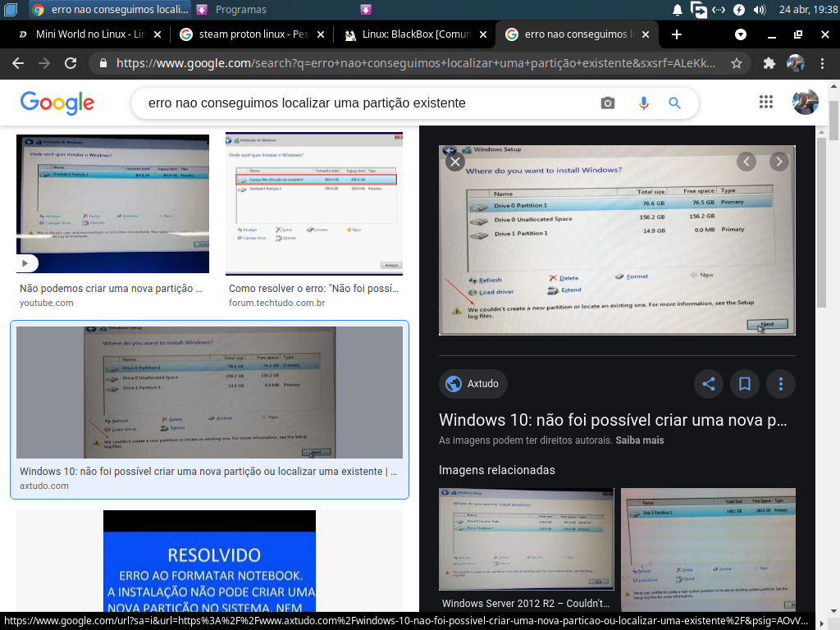Search by image using the camera icon
The image size is (840, 630).
(608, 103)
